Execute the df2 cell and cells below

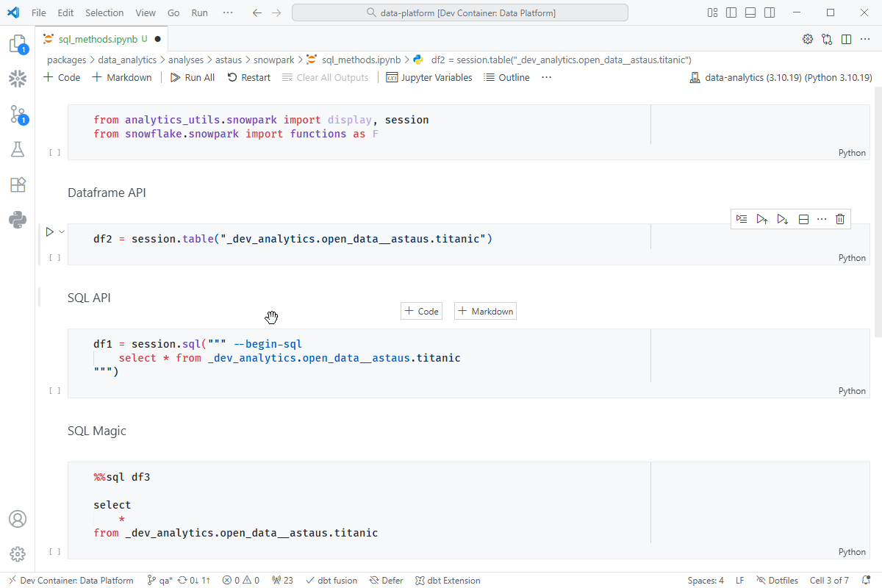coord(782,218)
